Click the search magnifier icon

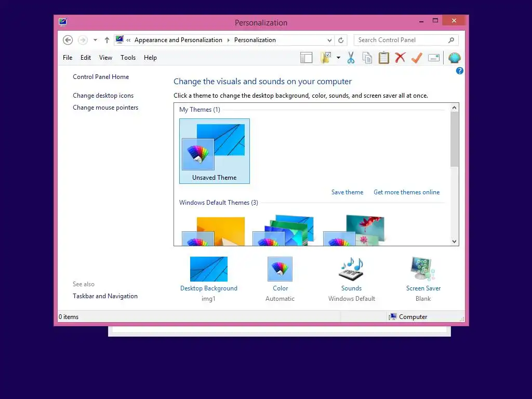pos(451,40)
